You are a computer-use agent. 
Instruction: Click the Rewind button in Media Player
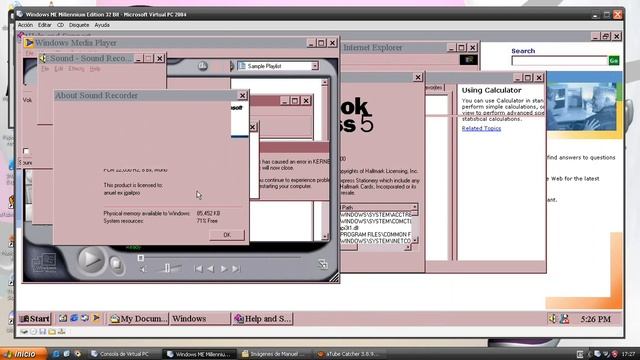[211, 269]
